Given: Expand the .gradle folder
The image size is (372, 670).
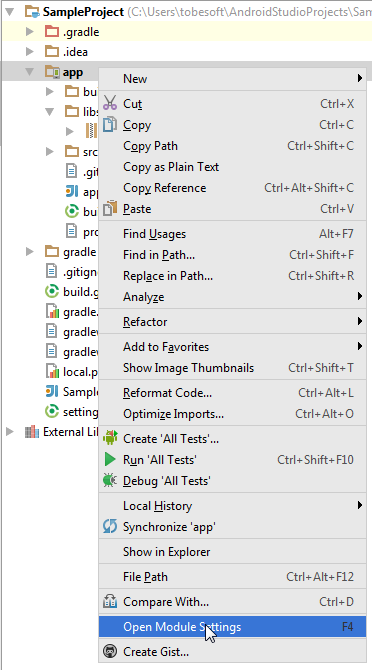Looking at the screenshot, I should tap(29, 32).
